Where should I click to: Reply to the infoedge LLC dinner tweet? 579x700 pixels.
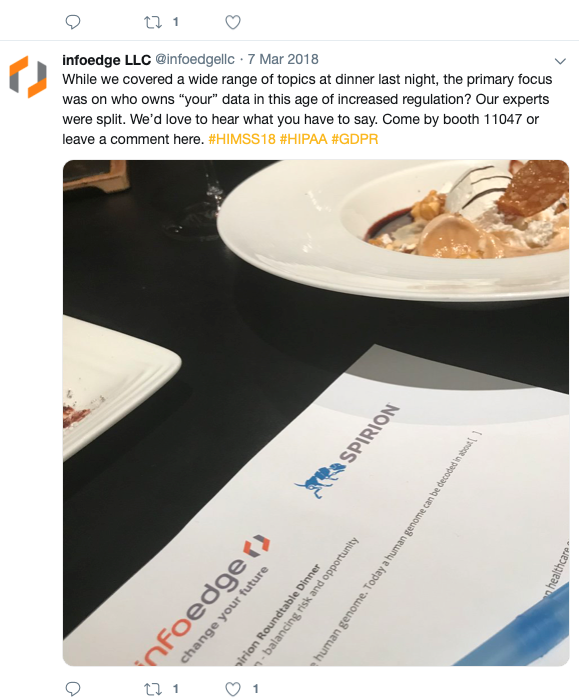coord(73,689)
